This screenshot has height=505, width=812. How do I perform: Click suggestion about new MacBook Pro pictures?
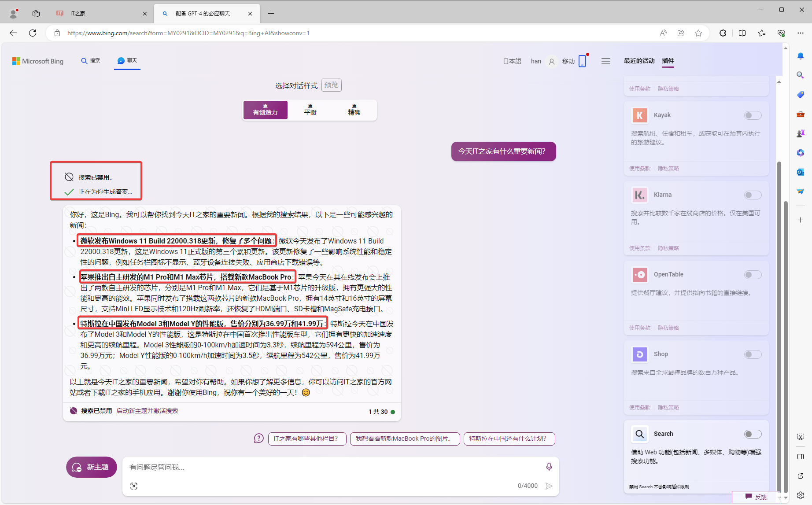(405, 439)
